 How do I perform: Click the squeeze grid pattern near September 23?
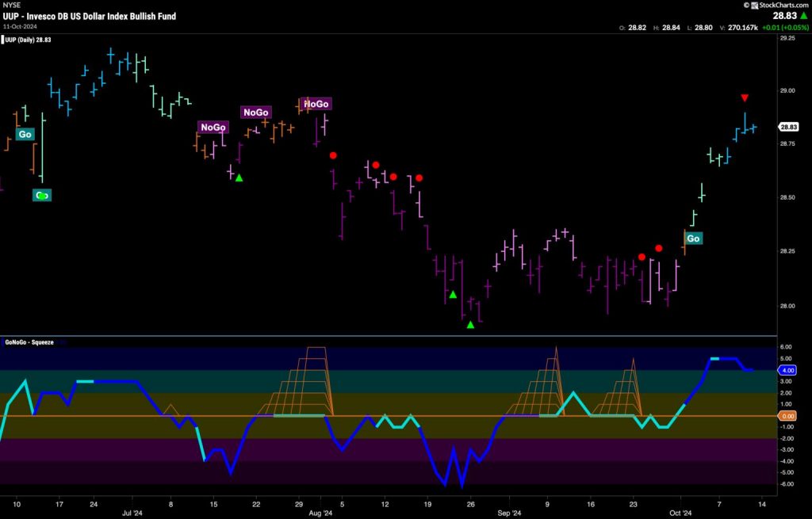619,387
